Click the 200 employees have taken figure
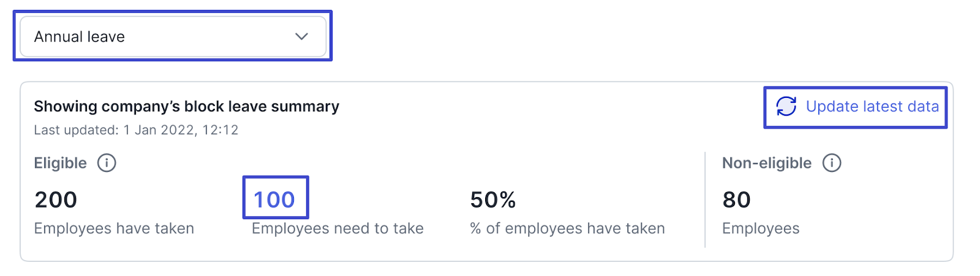 pos(56,200)
